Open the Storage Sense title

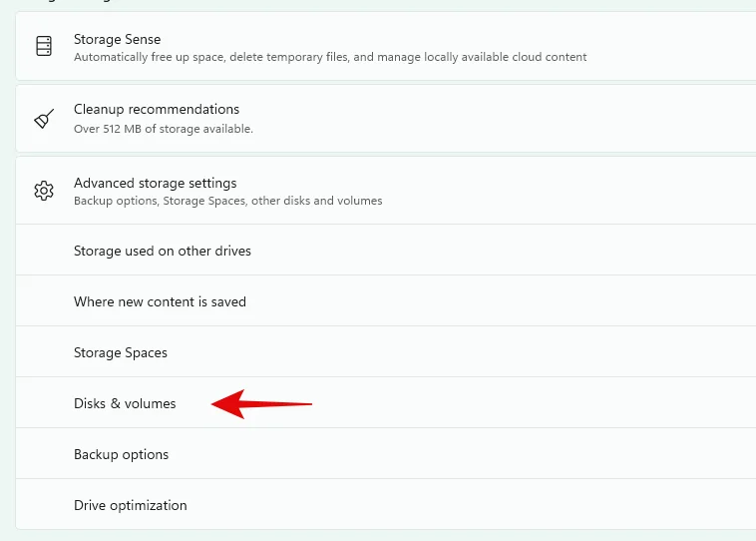point(117,39)
